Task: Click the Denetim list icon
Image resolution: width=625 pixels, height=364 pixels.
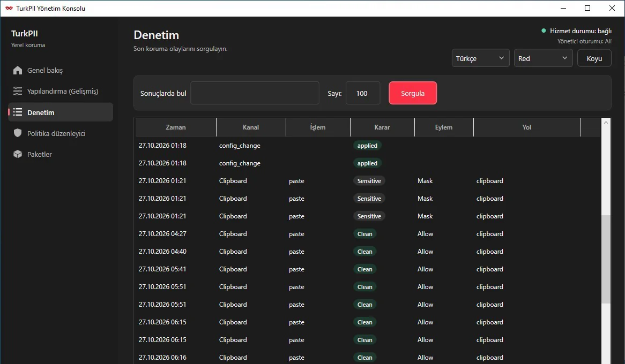Action: coord(18,112)
